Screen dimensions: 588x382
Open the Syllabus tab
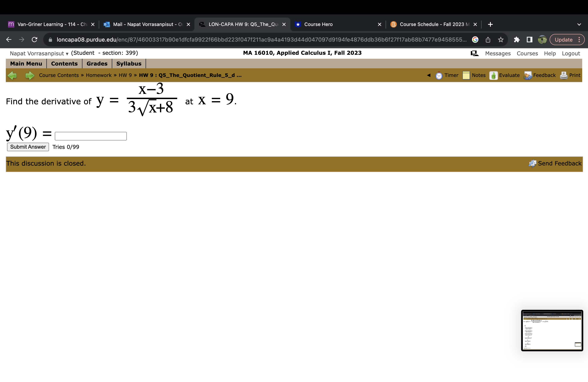point(129,63)
